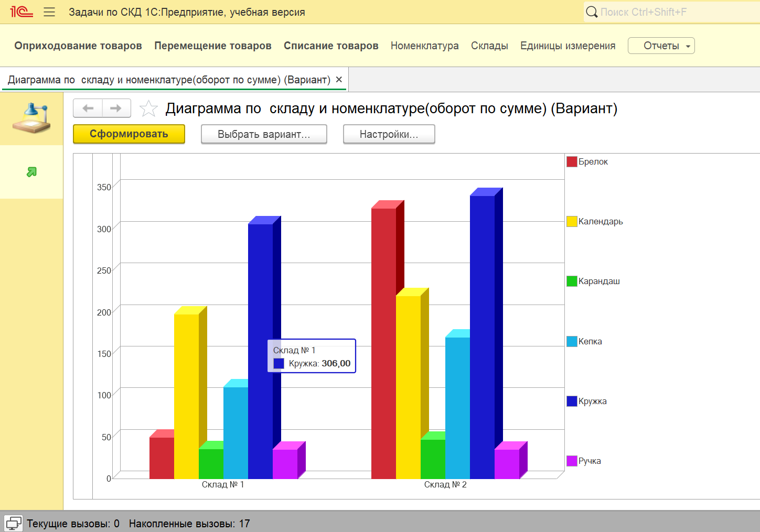Click the monitor icon in status bar

click(14, 523)
